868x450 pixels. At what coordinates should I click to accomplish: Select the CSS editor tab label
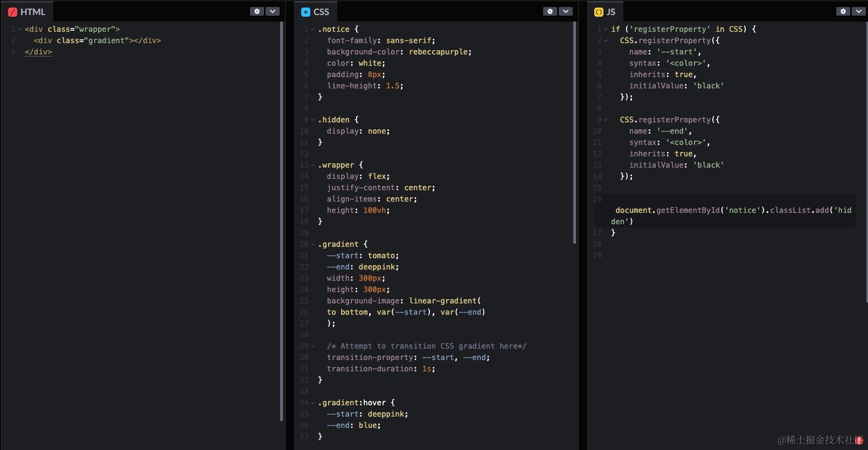click(321, 12)
